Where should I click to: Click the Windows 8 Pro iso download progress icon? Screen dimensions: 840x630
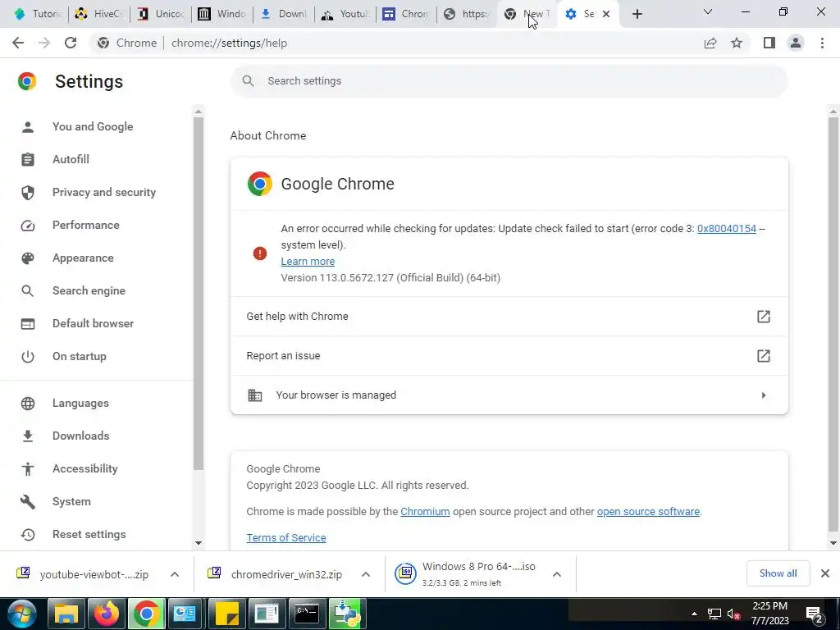pos(405,573)
